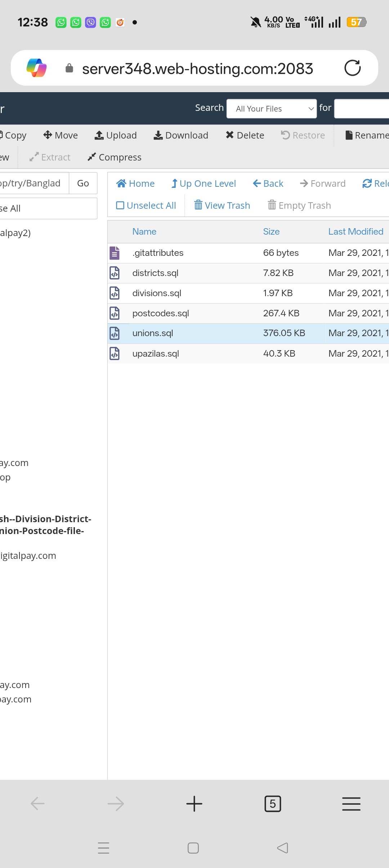Click Empty Trash
This screenshot has width=389, height=868.
(x=299, y=205)
